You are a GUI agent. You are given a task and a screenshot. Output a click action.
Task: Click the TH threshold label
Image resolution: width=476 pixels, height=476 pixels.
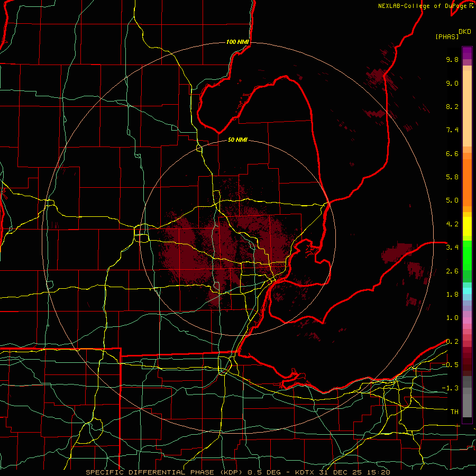pos(454,412)
